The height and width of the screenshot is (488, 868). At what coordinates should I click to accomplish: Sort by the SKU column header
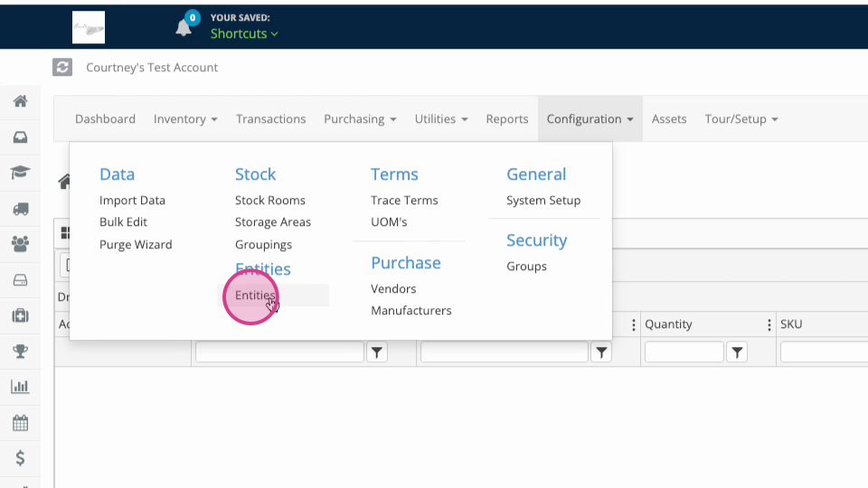791,324
